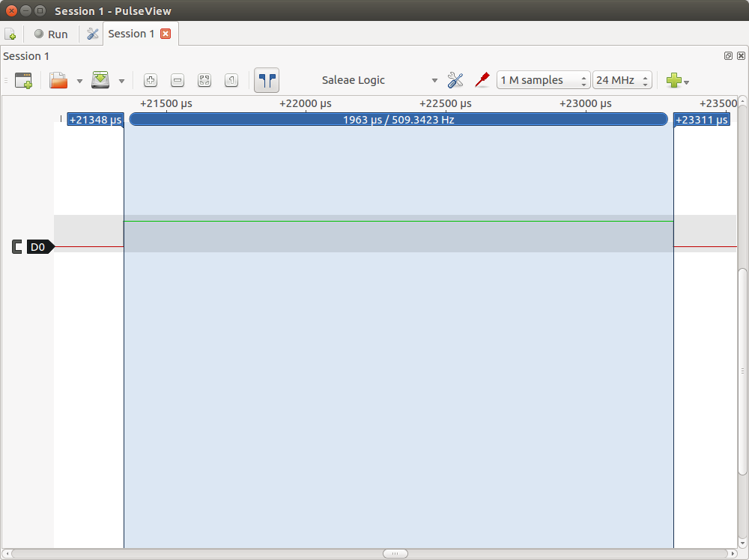
Task: Open channel configuration probe icon
Action: coord(482,80)
